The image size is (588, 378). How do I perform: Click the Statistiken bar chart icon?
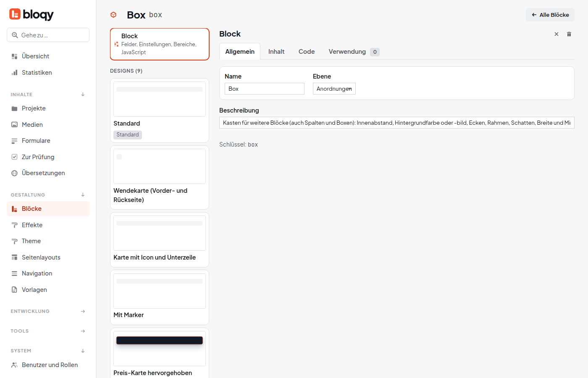pos(14,73)
